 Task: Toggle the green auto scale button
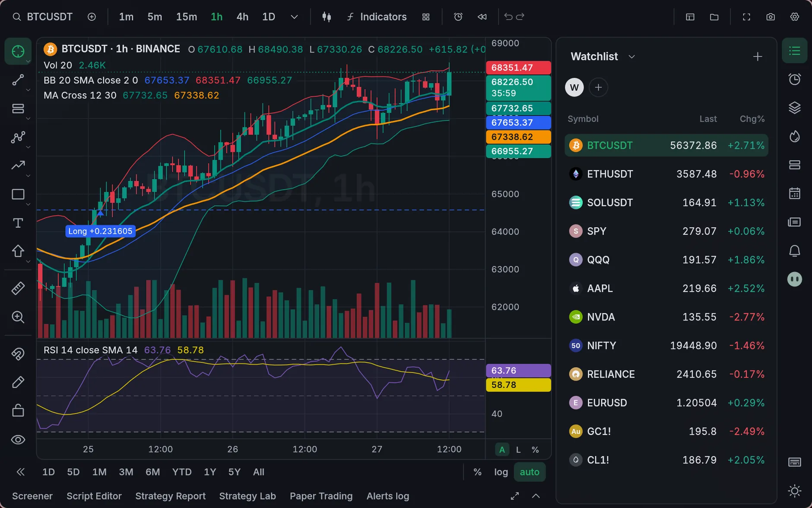point(530,472)
